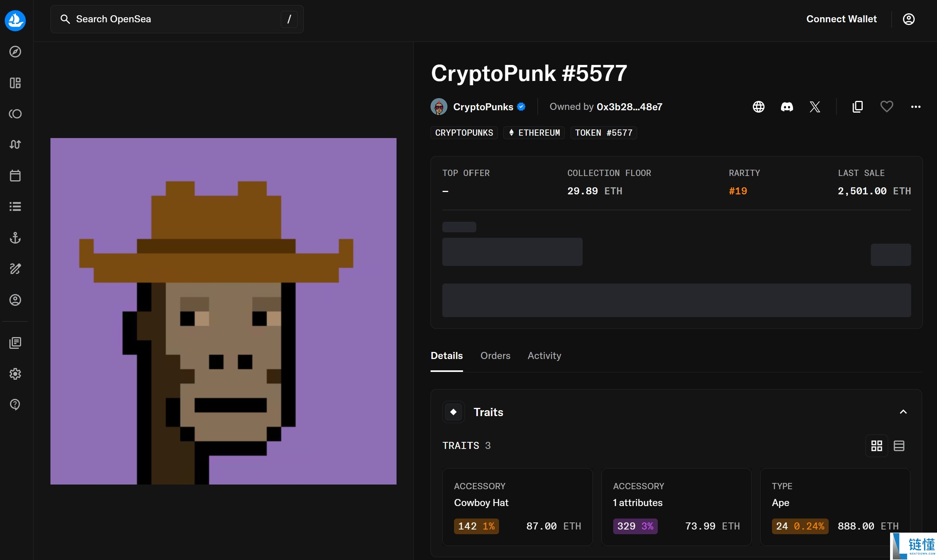The height and width of the screenshot is (560, 937).
Task: Open the more options ellipsis menu
Action: 916,107
